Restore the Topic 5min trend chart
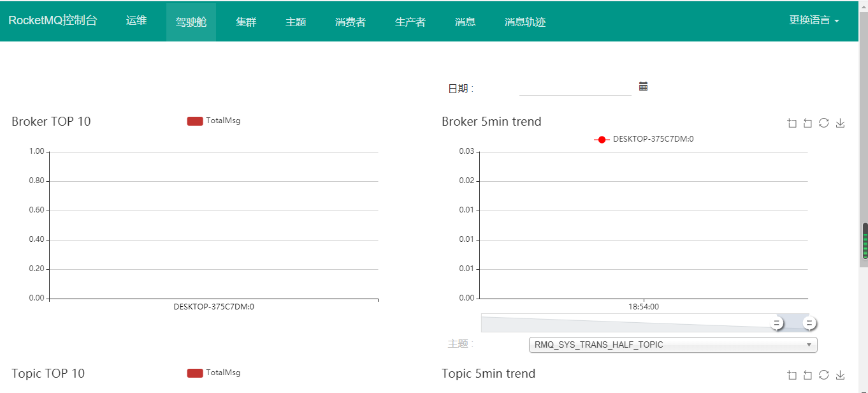 823,375
